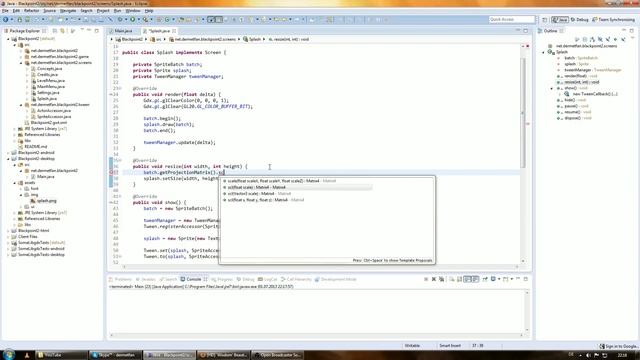Switch to Team Synchronizing perspective

[613, 20]
